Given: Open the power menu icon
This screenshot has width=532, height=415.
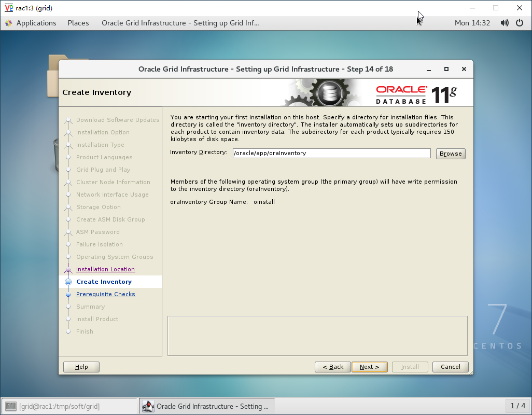Looking at the screenshot, I should coord(520,23).
